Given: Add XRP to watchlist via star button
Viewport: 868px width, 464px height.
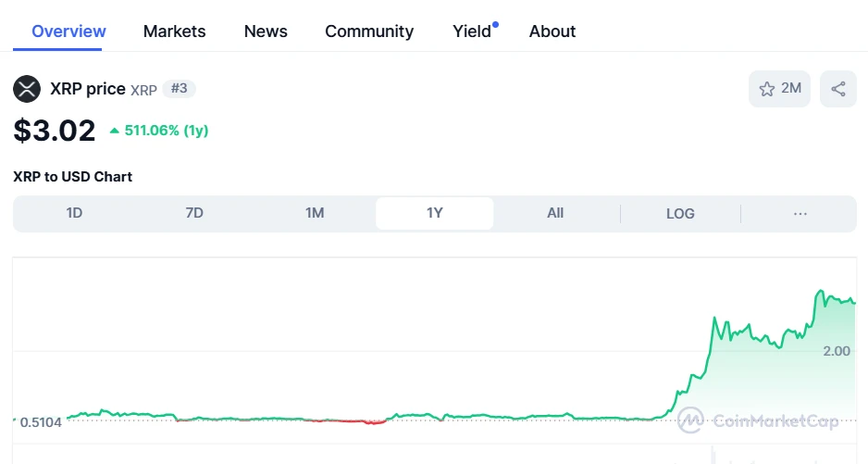Looking at the screenshot, I should click(779, 89).
